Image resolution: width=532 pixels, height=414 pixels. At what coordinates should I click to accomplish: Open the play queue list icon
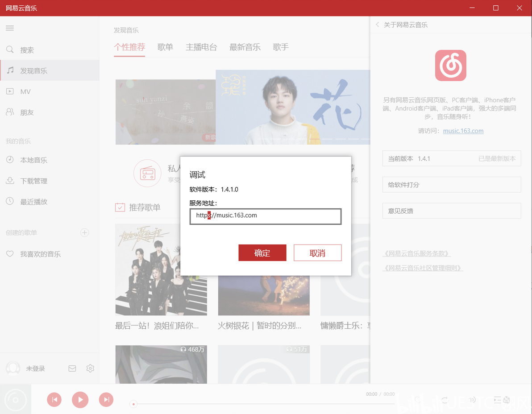point(497,400)
